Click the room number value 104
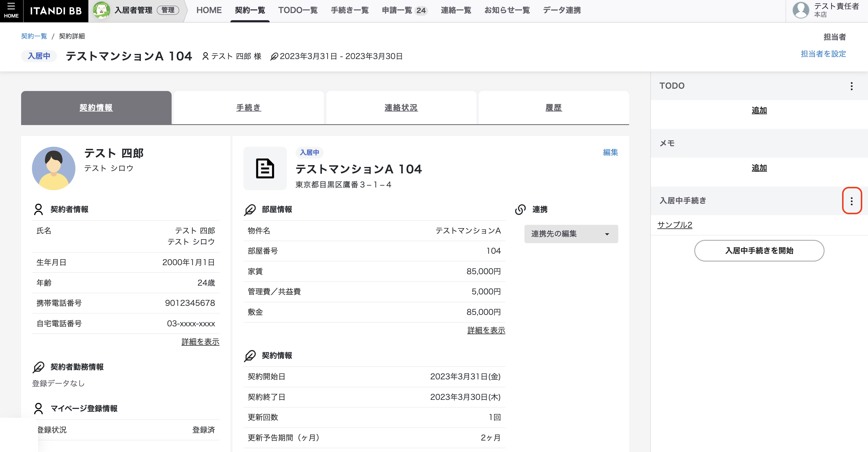This screenshot has height=452, width=868. point(494,251)
